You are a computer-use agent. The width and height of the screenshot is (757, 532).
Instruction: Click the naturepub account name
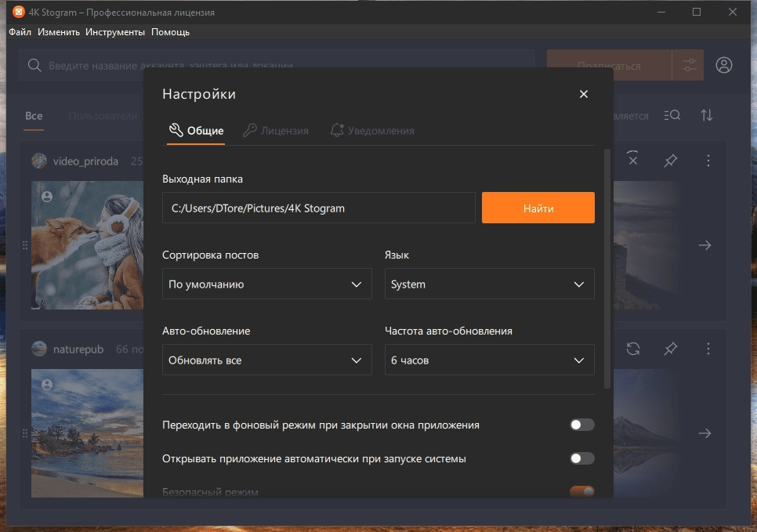point(78,349)
